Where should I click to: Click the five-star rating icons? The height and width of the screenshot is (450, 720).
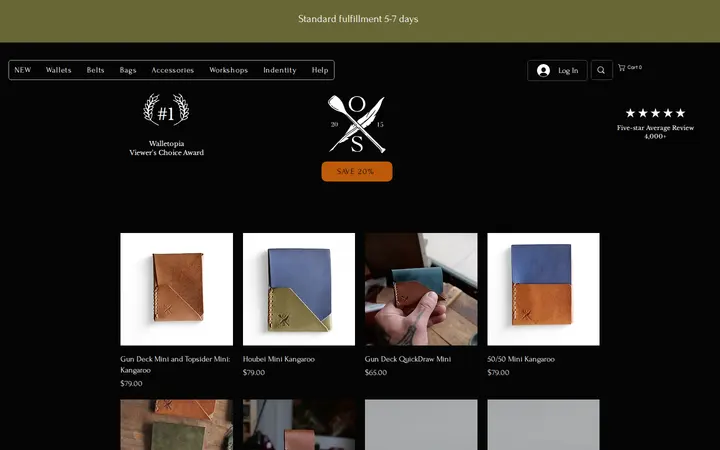pyautogui.click(x=655, y=113)
